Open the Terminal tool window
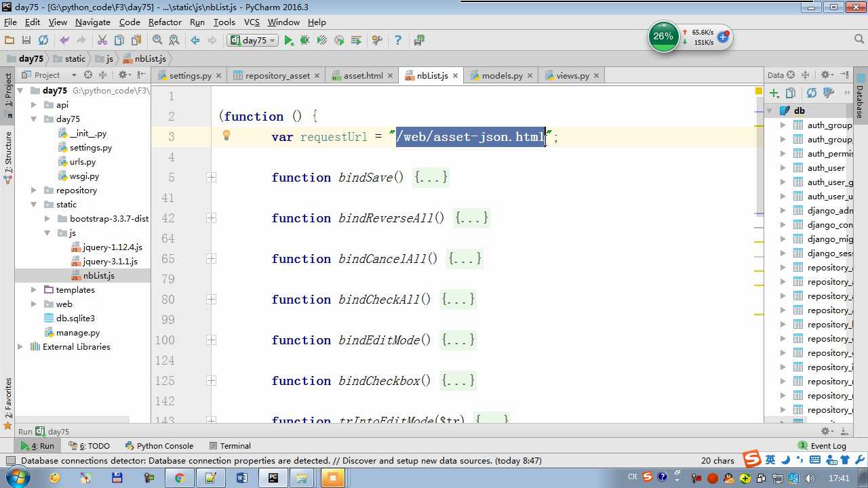 (x=230, y=446)
